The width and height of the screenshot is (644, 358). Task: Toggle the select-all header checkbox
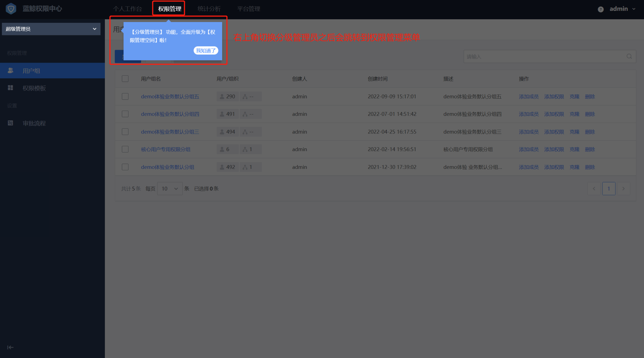point(125,79)
